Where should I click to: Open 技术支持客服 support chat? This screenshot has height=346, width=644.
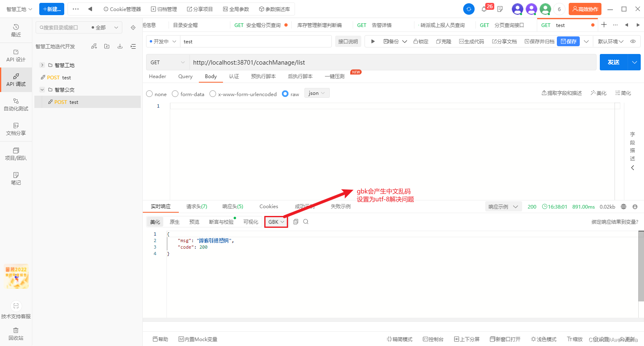pos(16,310)
